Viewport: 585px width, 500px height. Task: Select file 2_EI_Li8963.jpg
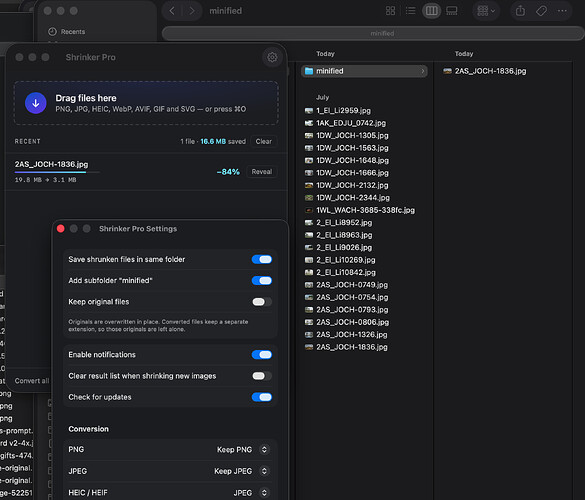point(344,235)
